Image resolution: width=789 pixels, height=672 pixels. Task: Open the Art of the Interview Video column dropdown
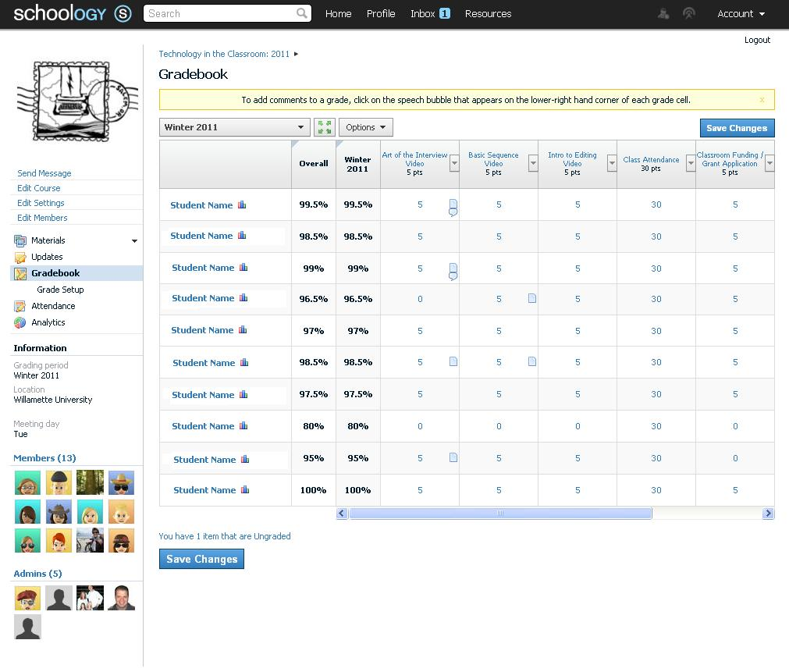pos(454,162)
